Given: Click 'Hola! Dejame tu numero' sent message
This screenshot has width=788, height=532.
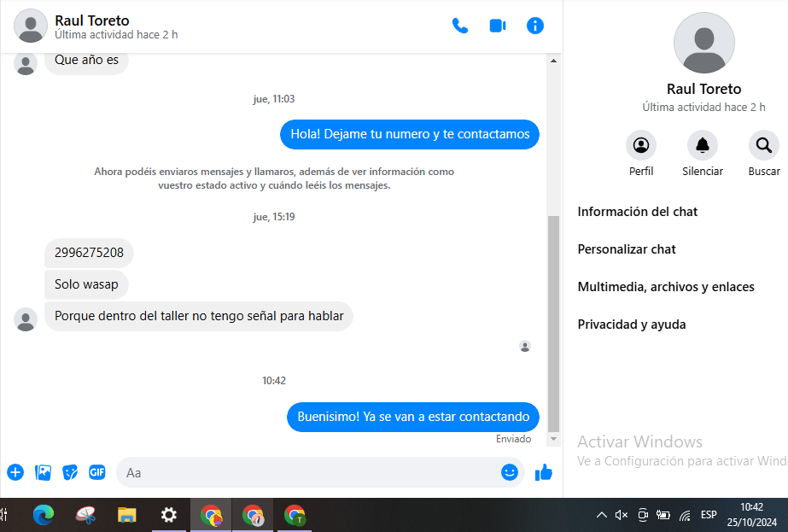Looking at the screenshot, I should click(x=410, y=134).
